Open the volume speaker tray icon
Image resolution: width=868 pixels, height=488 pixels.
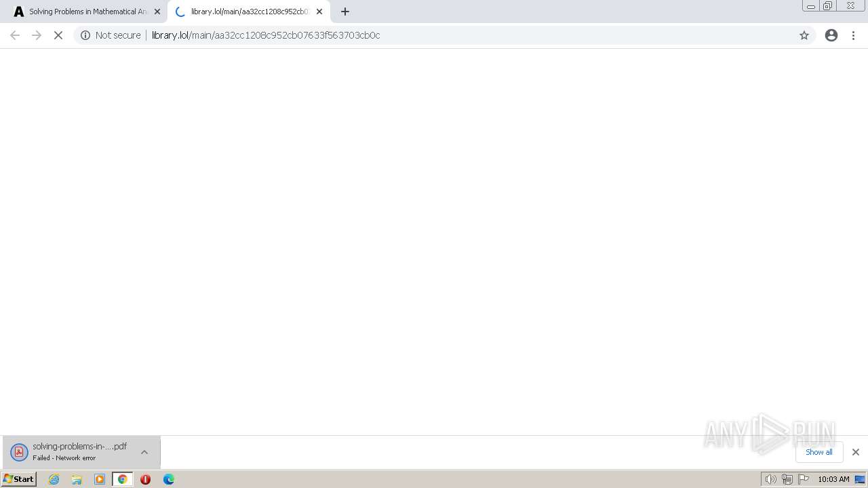pos(770,479)
